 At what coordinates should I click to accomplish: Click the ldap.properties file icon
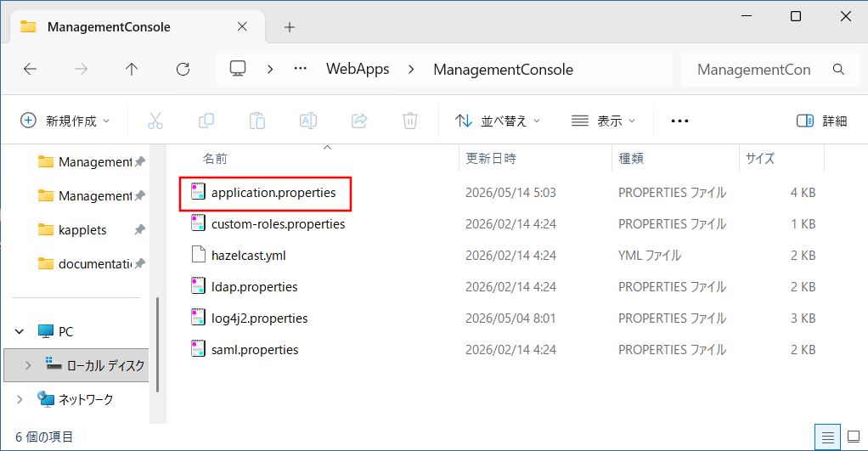pos(198,285)
